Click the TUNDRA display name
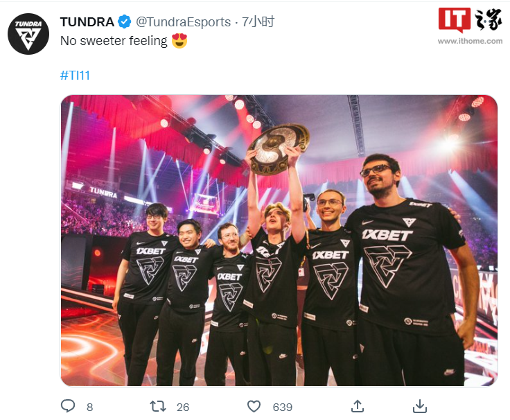Viewport: 510px width, 420px height. (x=87, y=21)
